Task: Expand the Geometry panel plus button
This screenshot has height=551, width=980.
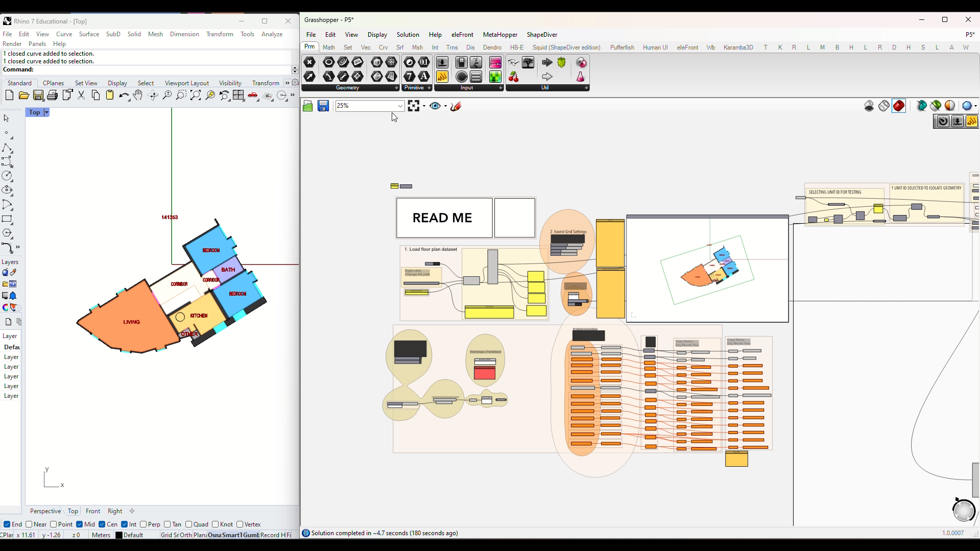Action: pos(396,88)
